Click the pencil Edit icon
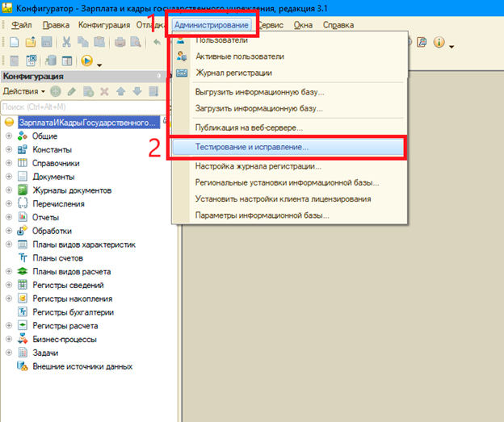504x422 pixels. click(x=72, y=91)
